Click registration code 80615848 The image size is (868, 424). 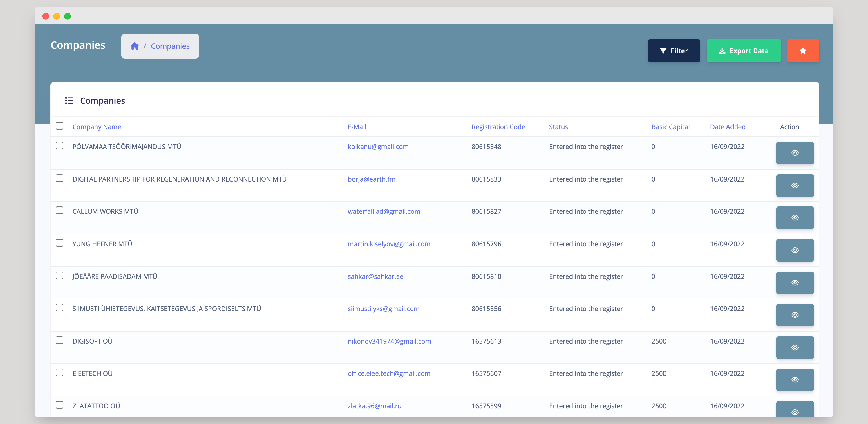(x=486, y=147)
